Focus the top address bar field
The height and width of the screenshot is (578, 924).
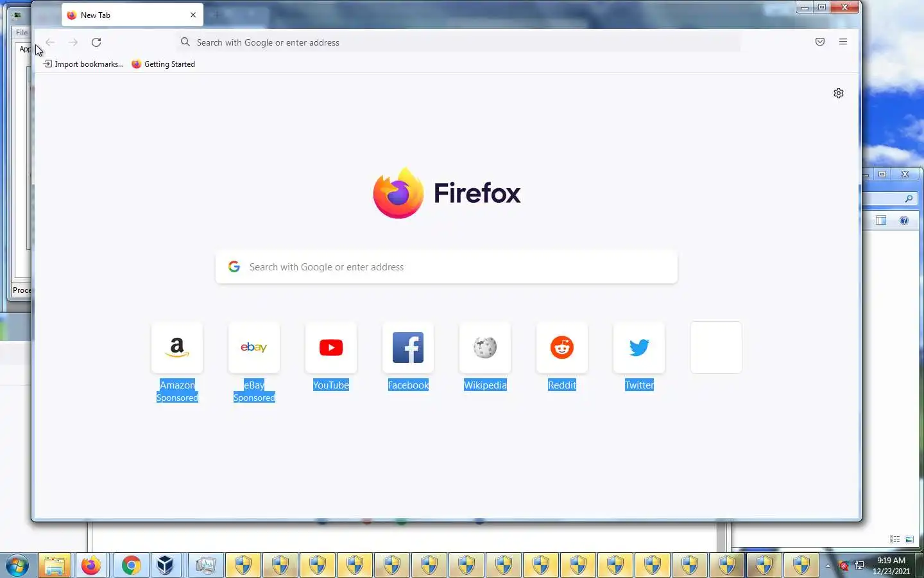(x=458, y=42)
